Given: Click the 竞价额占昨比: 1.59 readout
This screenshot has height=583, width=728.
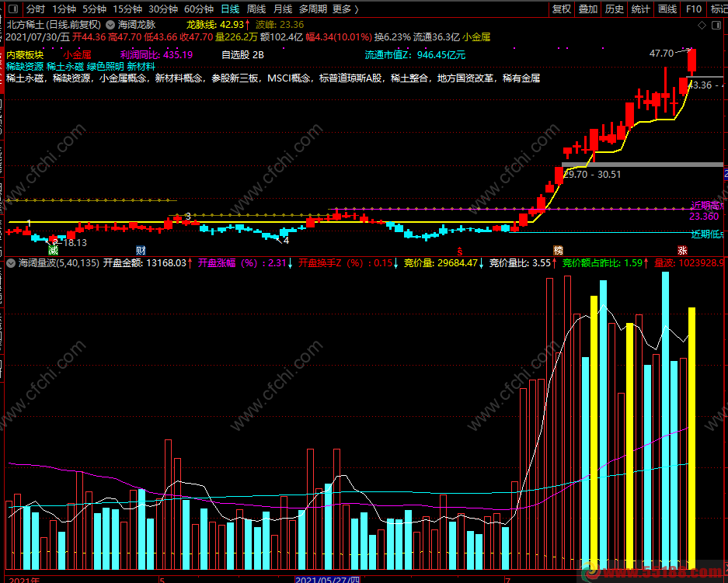Looking at the screenshot, I should pos(603,263).
